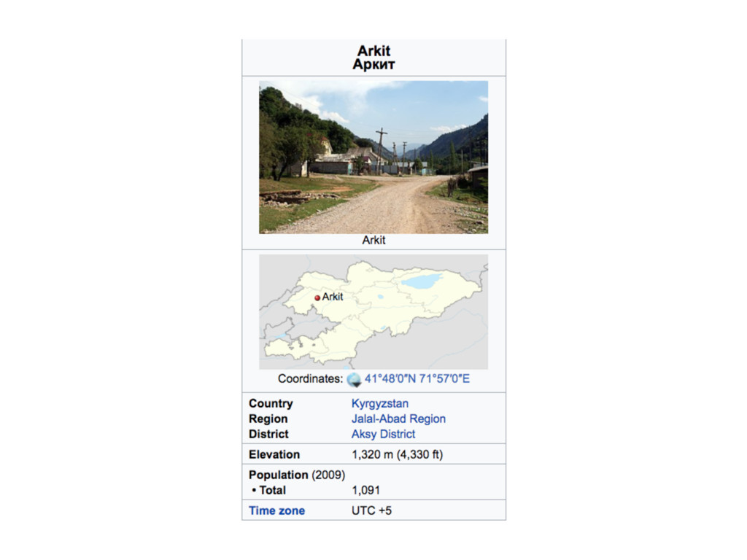The height and width of the screenshot is (560, 747).
Task: Click the Issyk-Kul lake on the map
Action: [422, 281]
